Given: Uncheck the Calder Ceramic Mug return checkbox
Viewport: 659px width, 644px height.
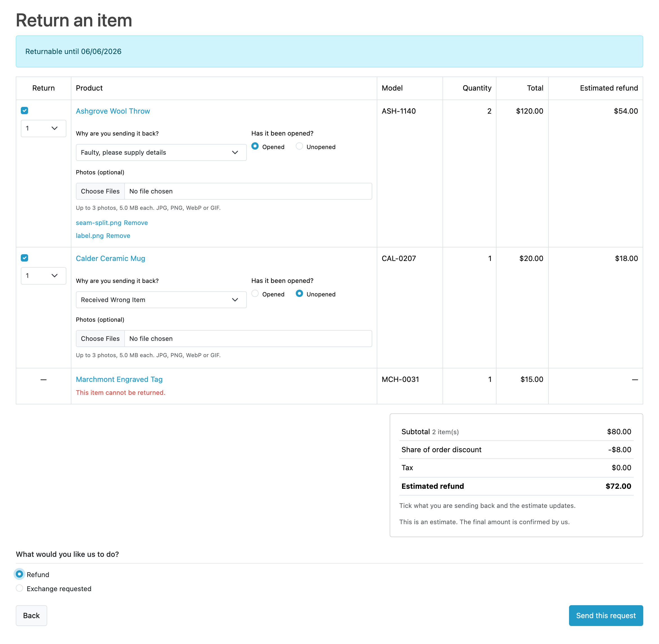Looking at the screenshot, I should [x=24, y=258].
